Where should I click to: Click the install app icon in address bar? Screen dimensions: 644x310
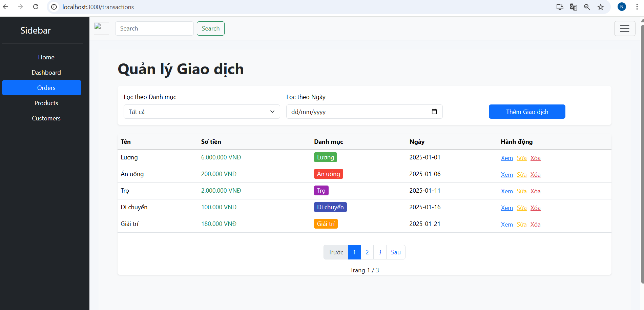[560, 7]
